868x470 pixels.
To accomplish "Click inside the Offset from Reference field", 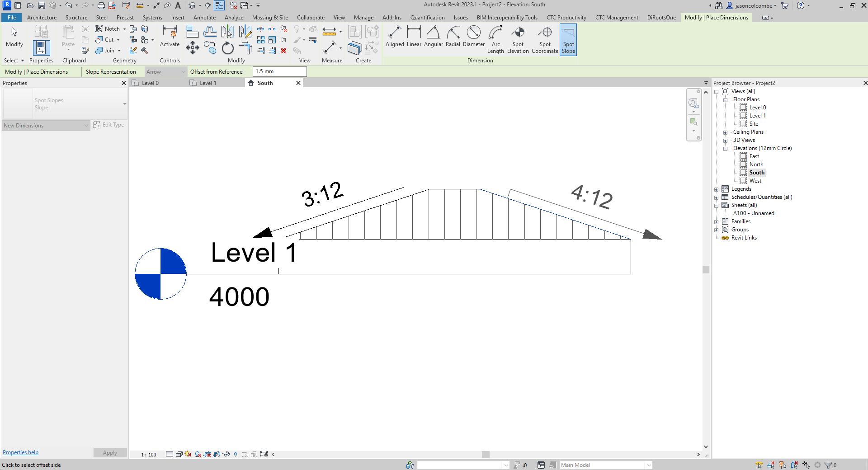I will tap(279, 71).
